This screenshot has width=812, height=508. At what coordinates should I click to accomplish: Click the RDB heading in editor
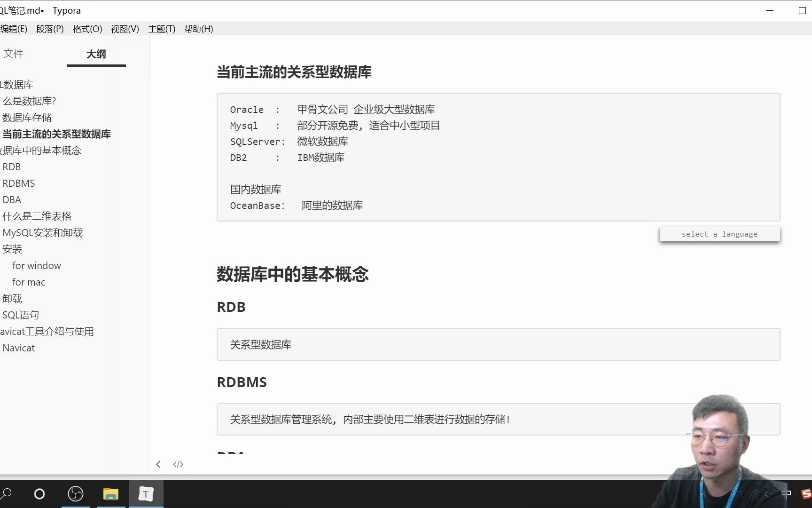coord(231,307)
